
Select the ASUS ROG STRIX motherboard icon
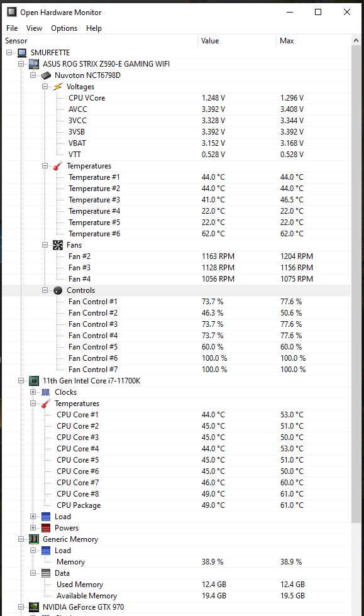[x=33, y=63]
